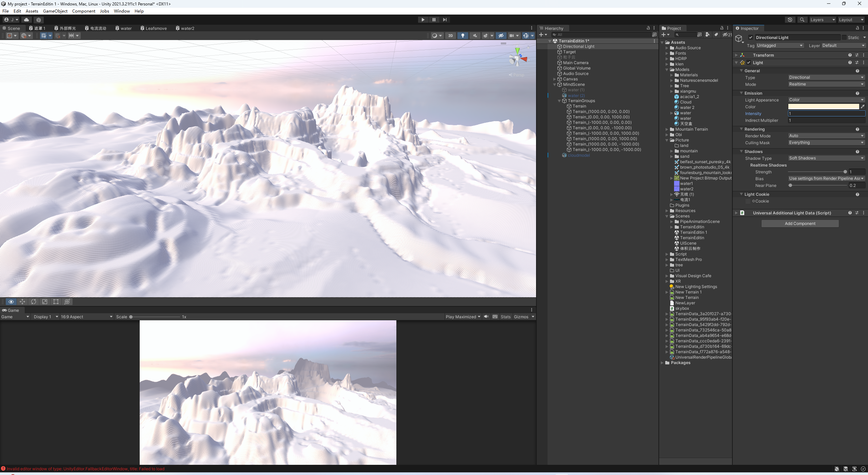The image size is (868, 475).
Task: Uncheck the Light component checkbox
Action: point(749,63)
